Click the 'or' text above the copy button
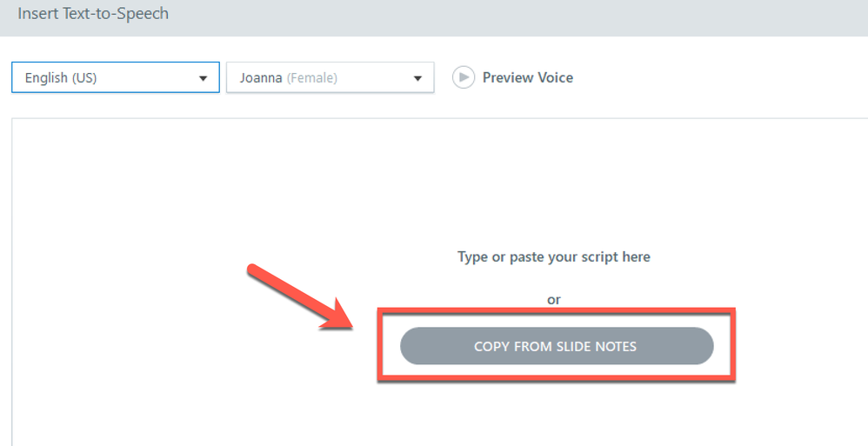Viewport: 868px width, 446px height. [553, 299]
